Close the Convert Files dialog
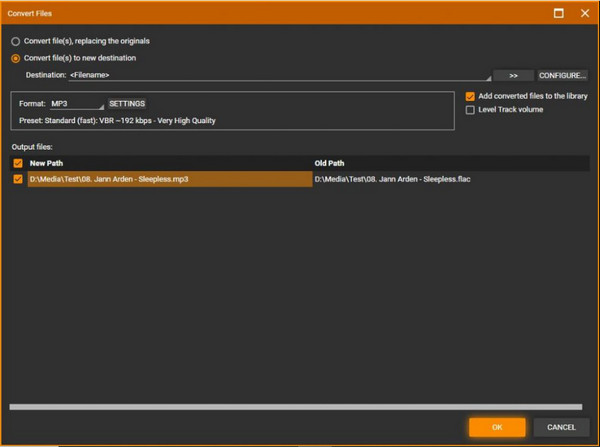600x447 pixels. pyautogui.click(x=584, y=13)
